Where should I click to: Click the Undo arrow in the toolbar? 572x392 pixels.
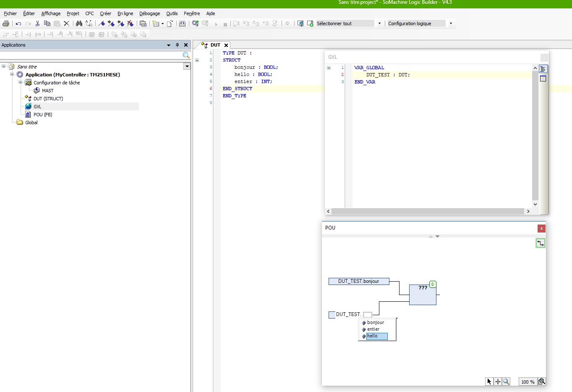coord(18,24)
